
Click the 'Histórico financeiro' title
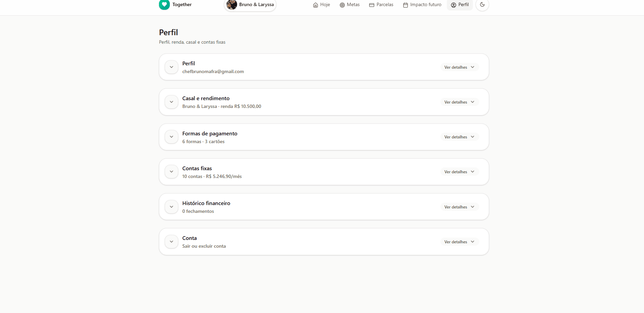206,203
